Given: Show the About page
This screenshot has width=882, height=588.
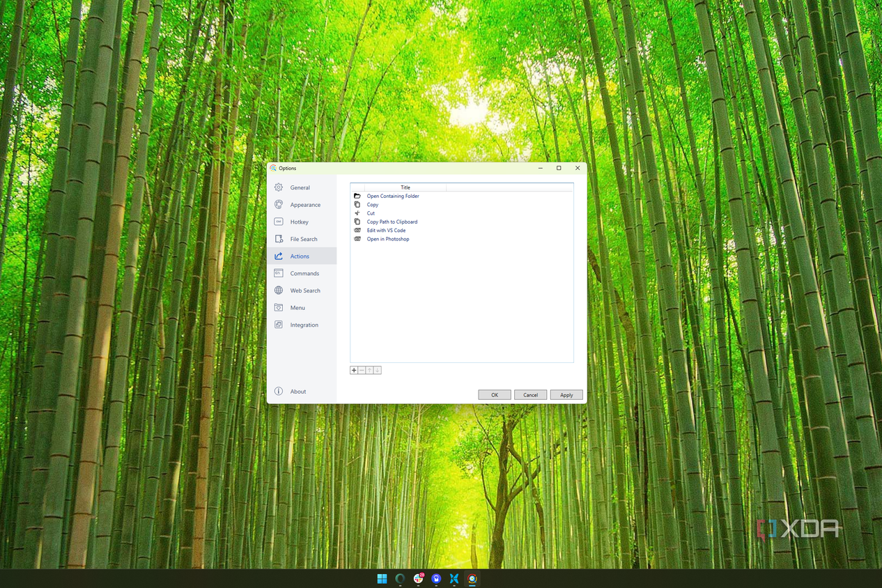Looking at the screenshot, I should point(301,392).
